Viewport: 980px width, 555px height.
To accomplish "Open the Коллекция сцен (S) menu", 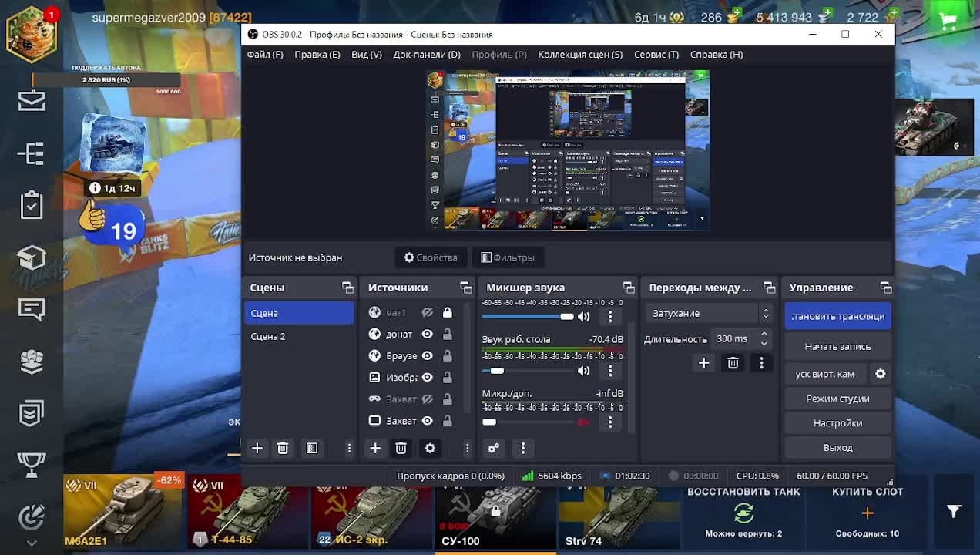I will coord(580,55).
